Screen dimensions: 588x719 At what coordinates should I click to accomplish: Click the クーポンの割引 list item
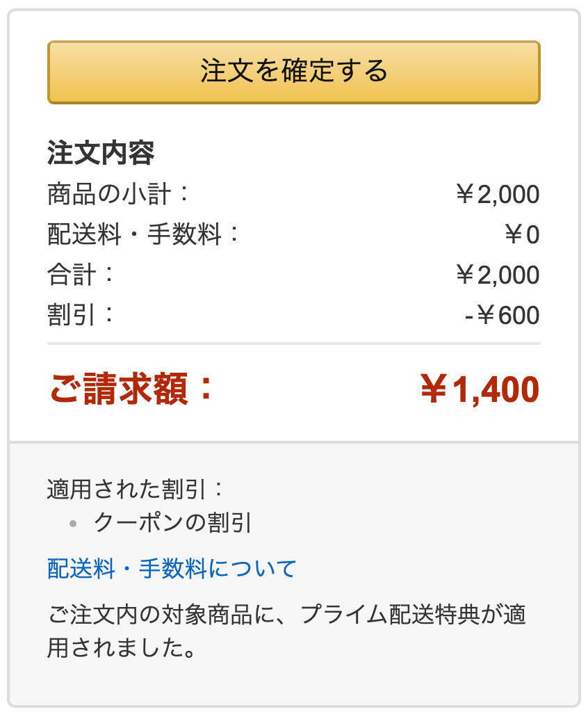tap(172, 522)
